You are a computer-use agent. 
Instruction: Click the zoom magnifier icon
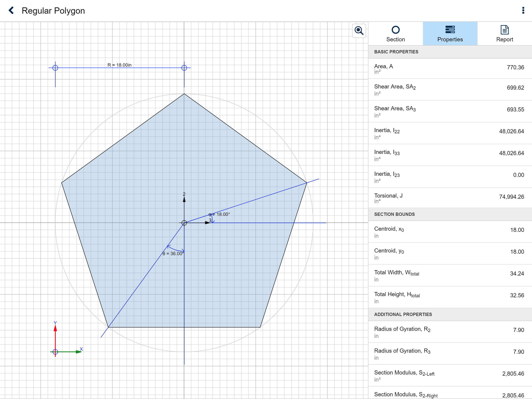(359, 31)
